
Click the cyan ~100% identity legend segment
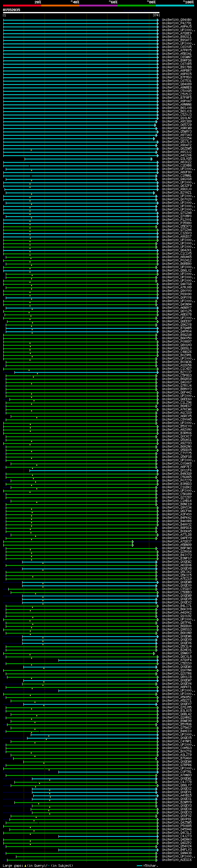[175, 6]
